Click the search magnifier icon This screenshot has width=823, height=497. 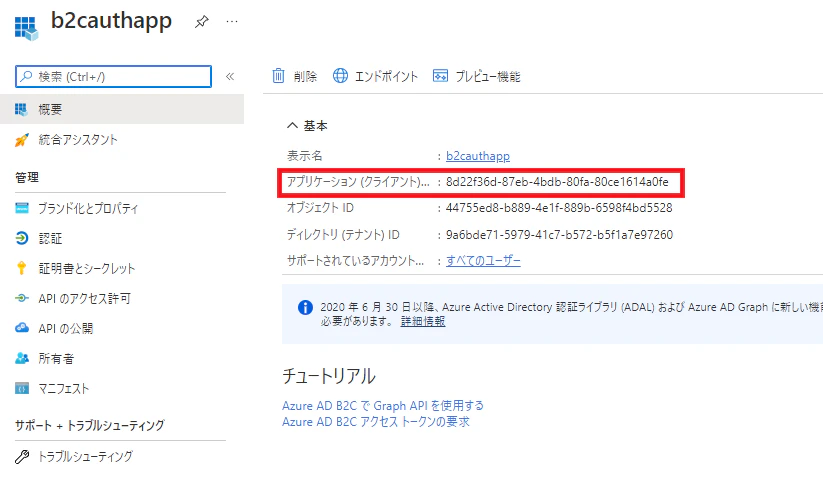26,77
